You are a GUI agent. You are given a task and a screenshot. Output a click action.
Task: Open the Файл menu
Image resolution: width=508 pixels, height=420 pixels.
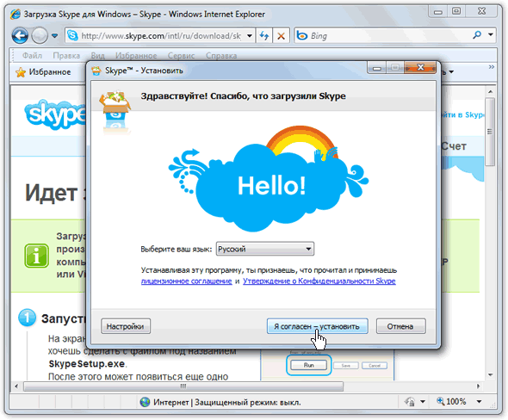click(32, 56)
